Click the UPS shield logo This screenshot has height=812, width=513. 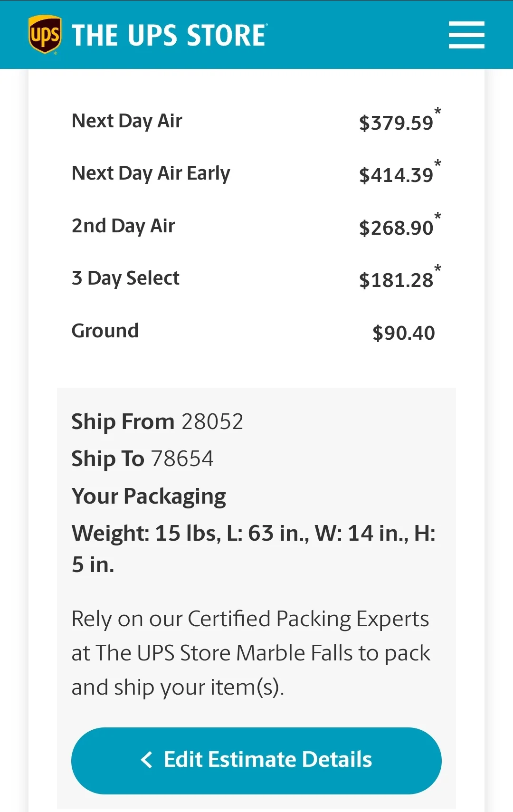45,34
